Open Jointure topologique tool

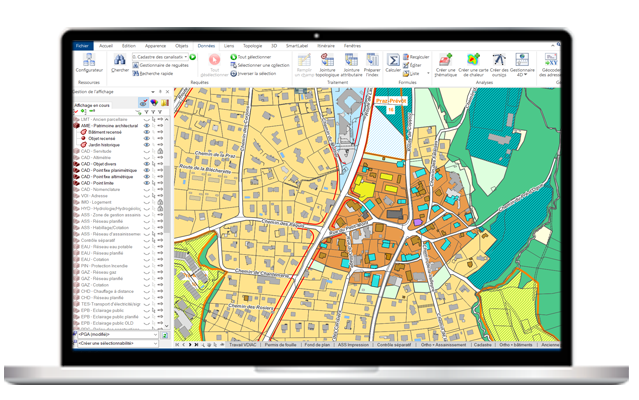coord(327,65)
